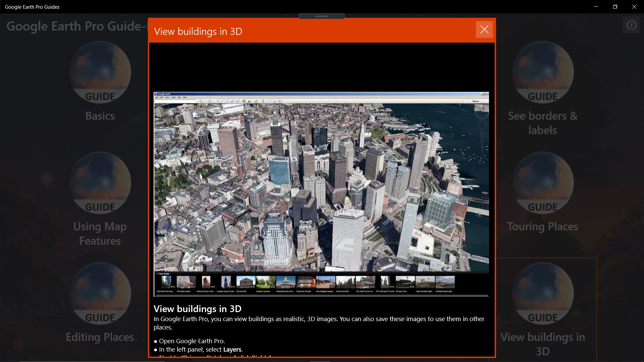The width and height of the screenshot is (644, 362).
Task: Click the yellow placemark pushpin toolbar icon
Action: tap(217, 101)
